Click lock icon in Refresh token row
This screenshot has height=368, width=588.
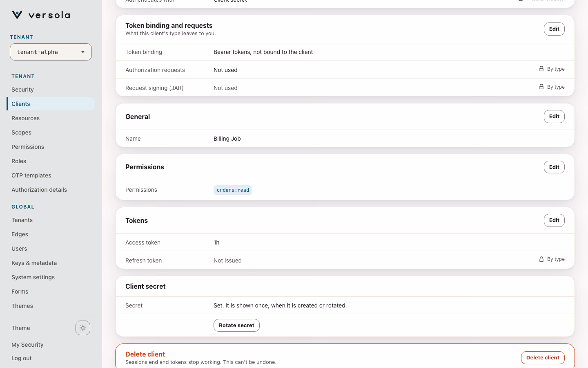541,259
